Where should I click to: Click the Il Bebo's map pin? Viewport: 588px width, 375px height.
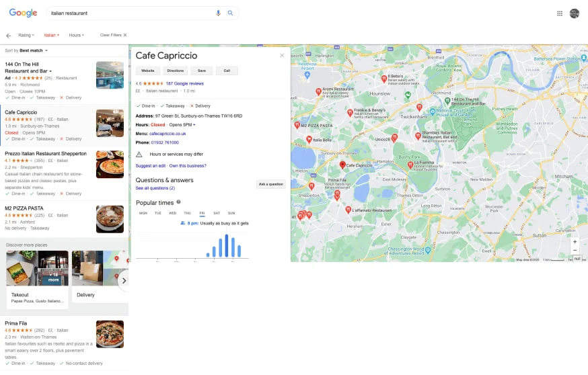(384, 79)
